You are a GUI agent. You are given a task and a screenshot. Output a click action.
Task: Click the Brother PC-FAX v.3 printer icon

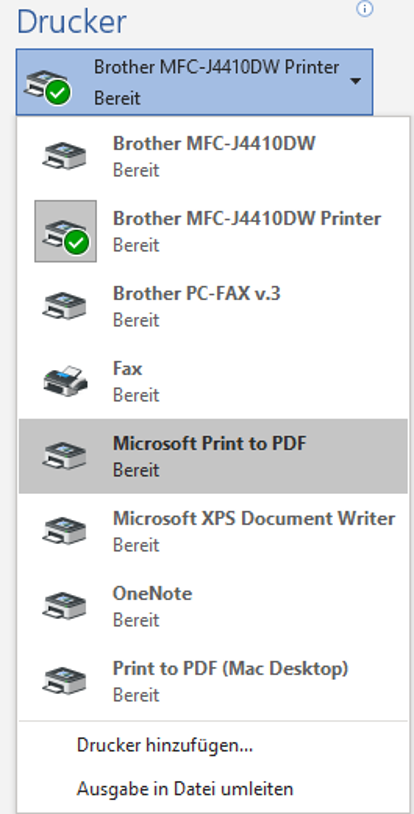click(64, 306)
